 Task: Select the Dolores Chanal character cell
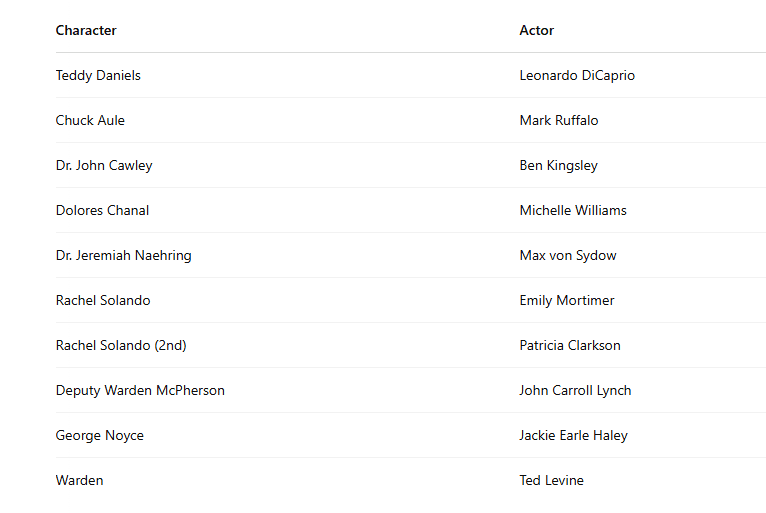coord(102,210)
